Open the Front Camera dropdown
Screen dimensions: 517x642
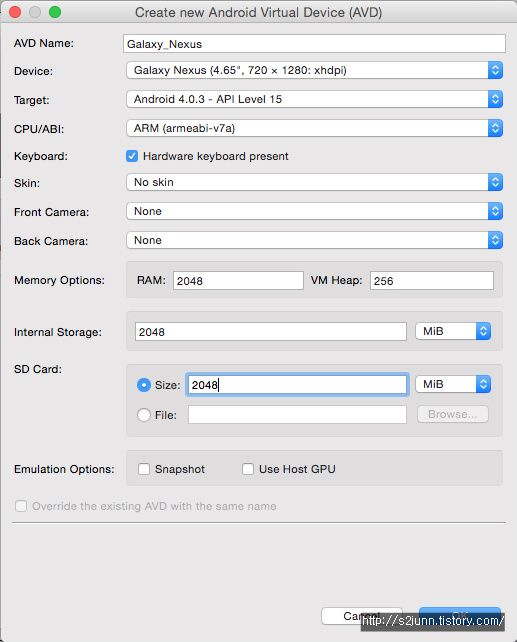pos(314,211)
